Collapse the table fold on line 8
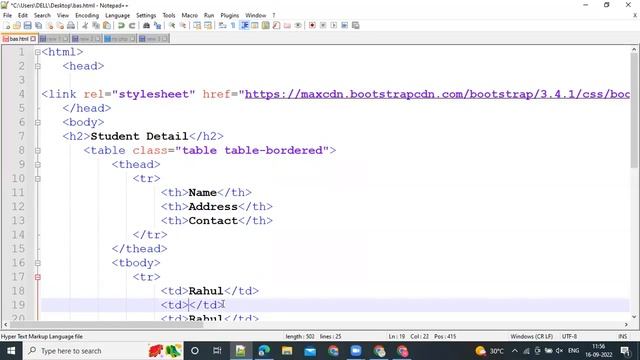640x360 pixels. pyautogui.click(x=38, y=151)
